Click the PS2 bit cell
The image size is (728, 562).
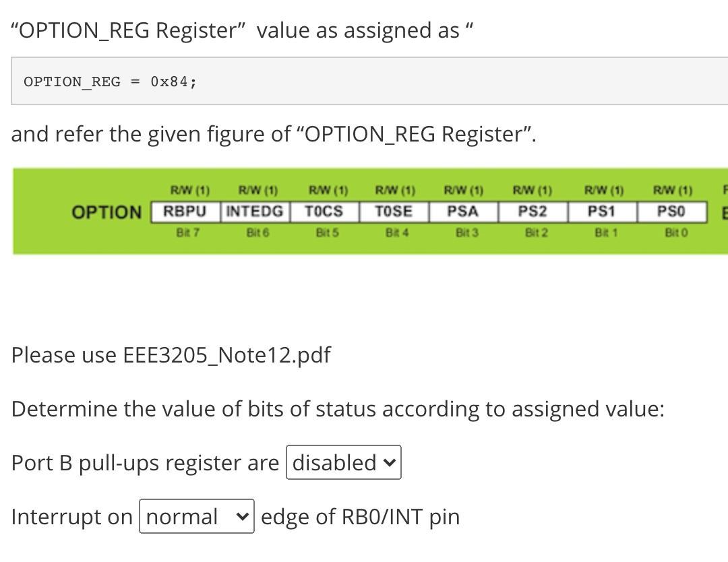point(533,211)
